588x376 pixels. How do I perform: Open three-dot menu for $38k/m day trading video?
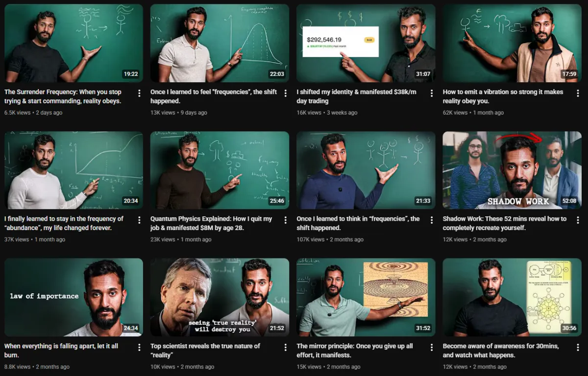[x=432, y=93]
